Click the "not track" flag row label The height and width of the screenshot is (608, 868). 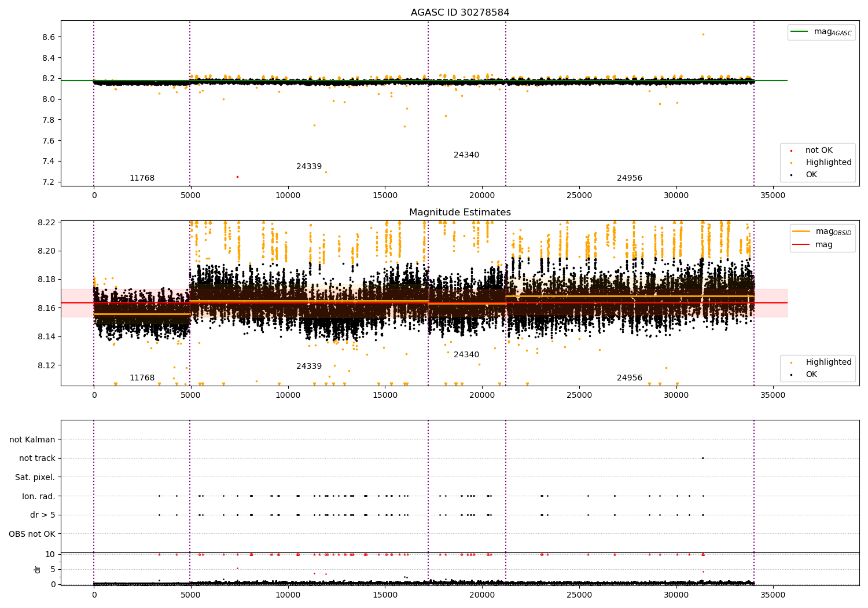click(37, 459)
